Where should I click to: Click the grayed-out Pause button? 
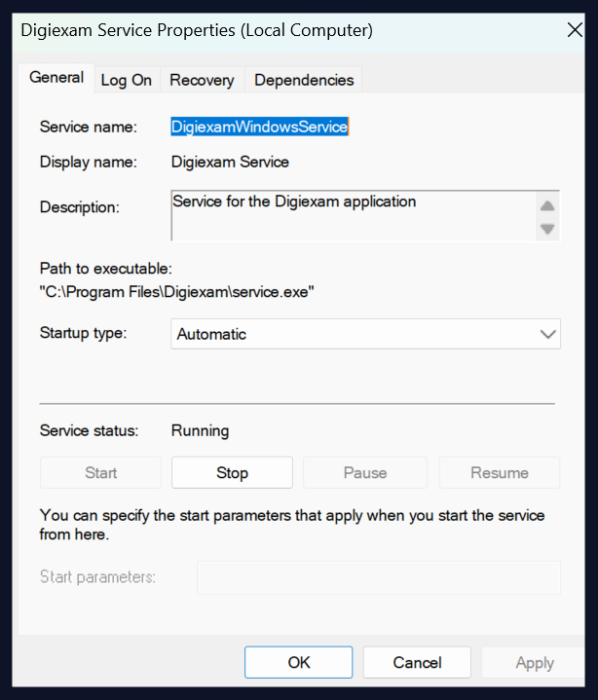(365, 473)
